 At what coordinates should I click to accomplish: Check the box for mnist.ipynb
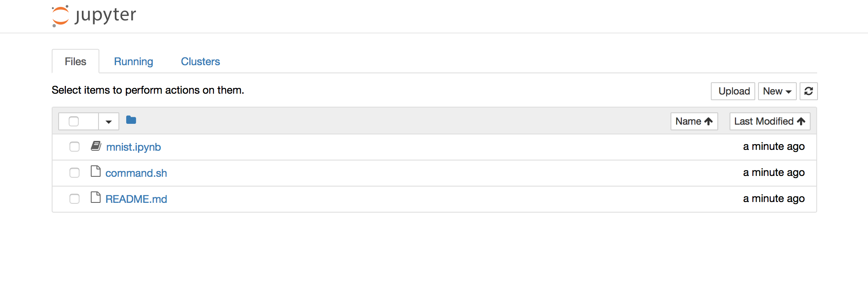pos(75,147)
